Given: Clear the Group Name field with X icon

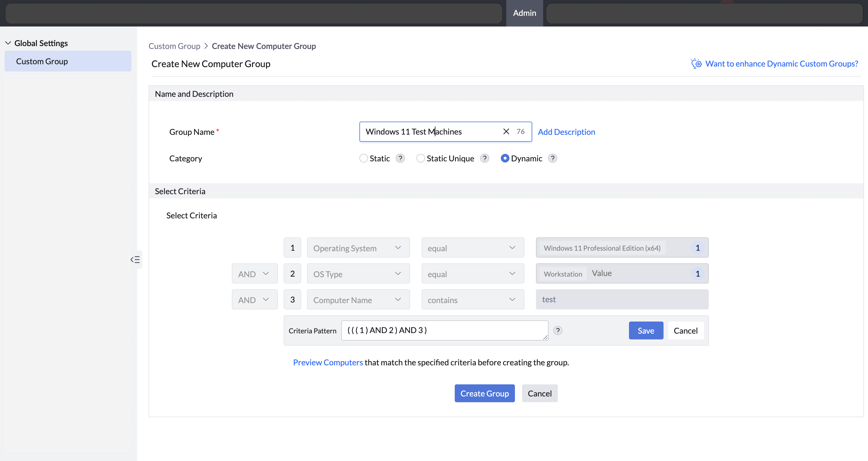Looking at the screenshot, I should point(506,131).
